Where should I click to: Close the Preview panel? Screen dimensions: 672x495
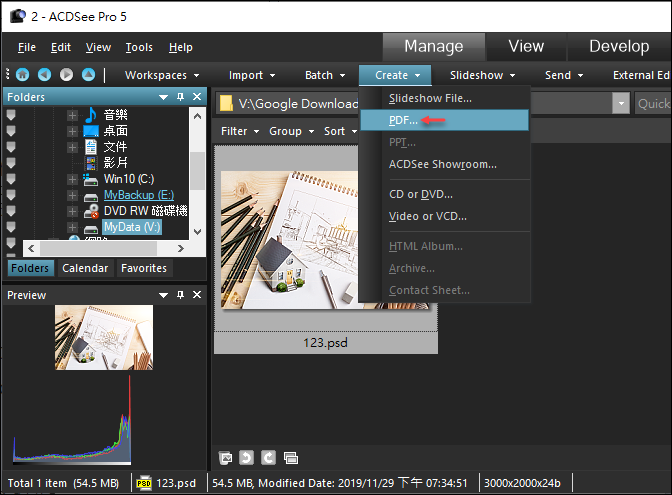coord(197,295)
